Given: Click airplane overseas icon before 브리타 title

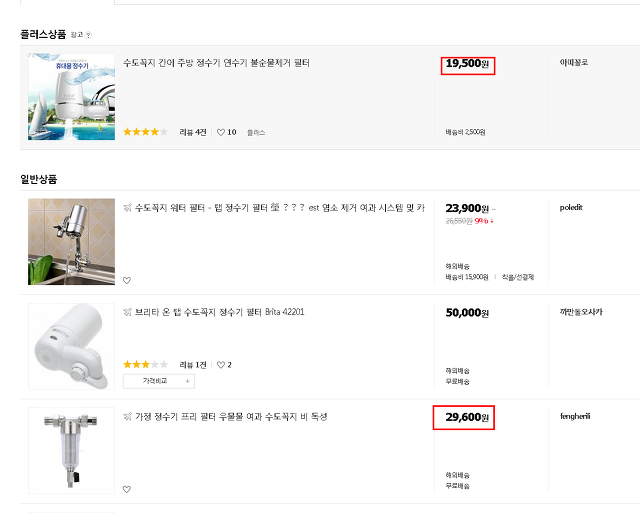Looking at the screenshot, I should [128, 312].
